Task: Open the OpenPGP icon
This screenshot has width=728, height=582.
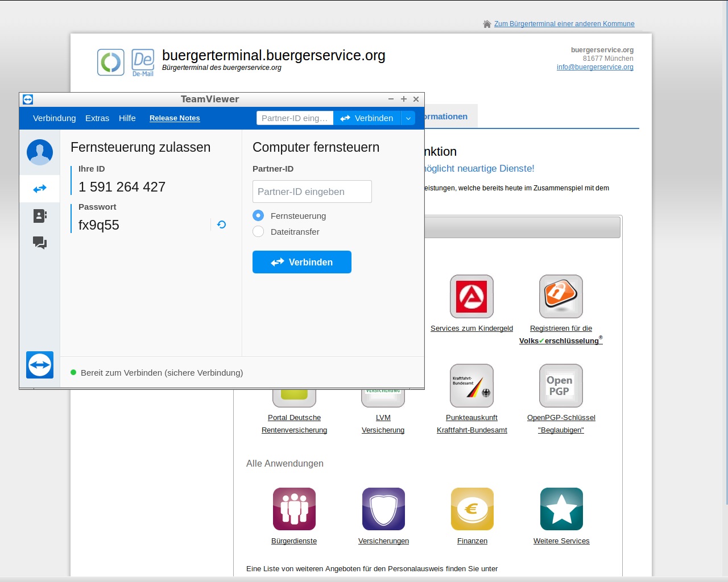Action: [561, 386]
